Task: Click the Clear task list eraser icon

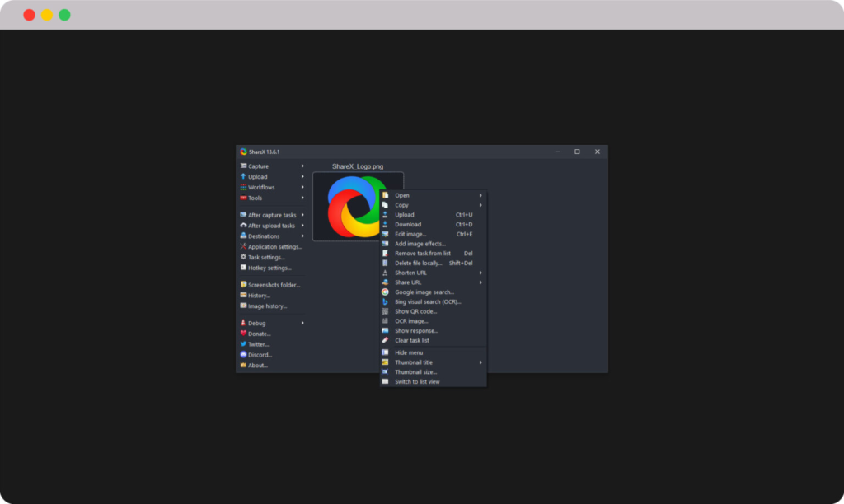Action: [x=385, y=340]
